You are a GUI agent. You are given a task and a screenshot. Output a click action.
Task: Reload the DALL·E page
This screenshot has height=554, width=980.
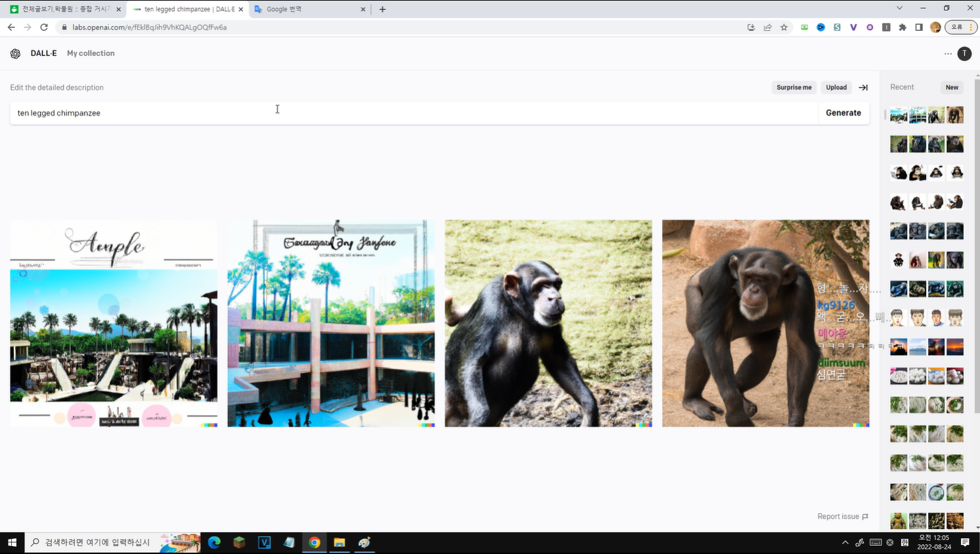pos(44,28)
